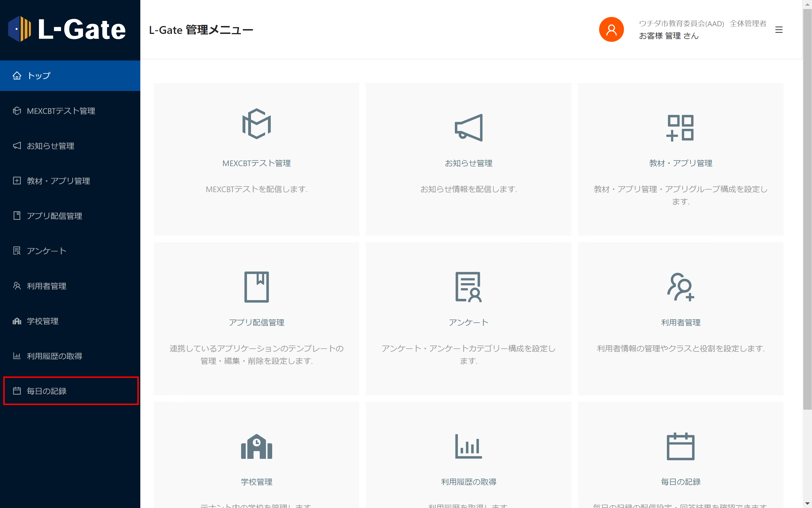Click the 教材・アプリ管理 card description text
The height and width of the screenshot is (508, 812).
[680, 195]
